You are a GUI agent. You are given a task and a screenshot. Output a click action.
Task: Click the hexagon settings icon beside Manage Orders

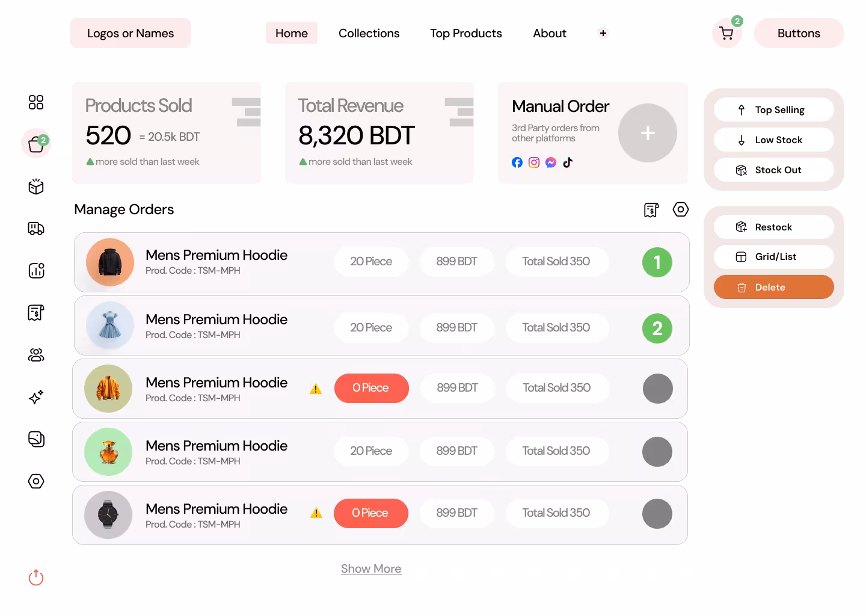680,209
